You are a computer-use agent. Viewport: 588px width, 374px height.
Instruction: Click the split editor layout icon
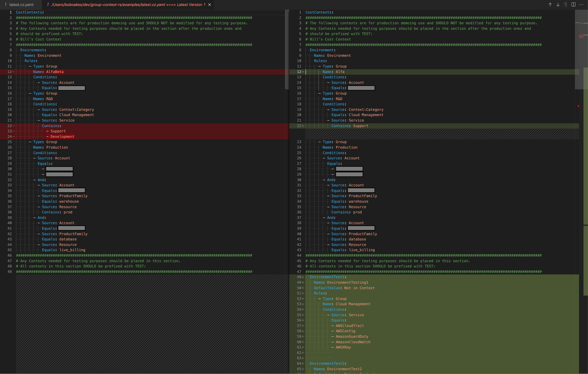(573, 5)
